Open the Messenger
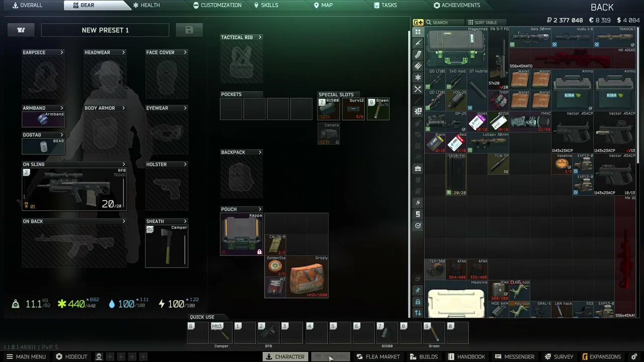 click(514, 357)
